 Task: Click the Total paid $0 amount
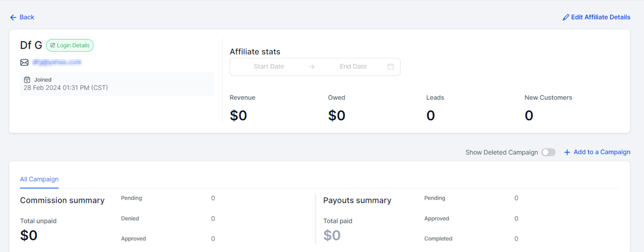332,236
